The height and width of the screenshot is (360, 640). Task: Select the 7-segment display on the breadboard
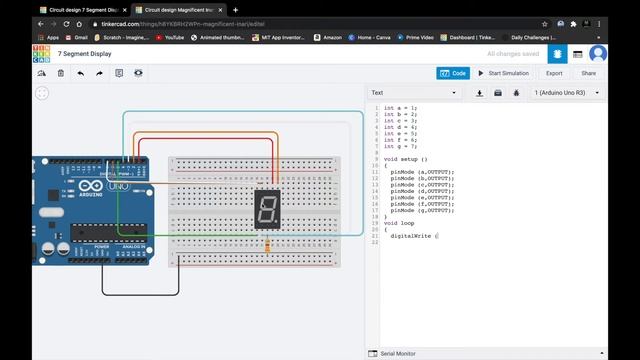pyautogui.click(x=267, y=209)
